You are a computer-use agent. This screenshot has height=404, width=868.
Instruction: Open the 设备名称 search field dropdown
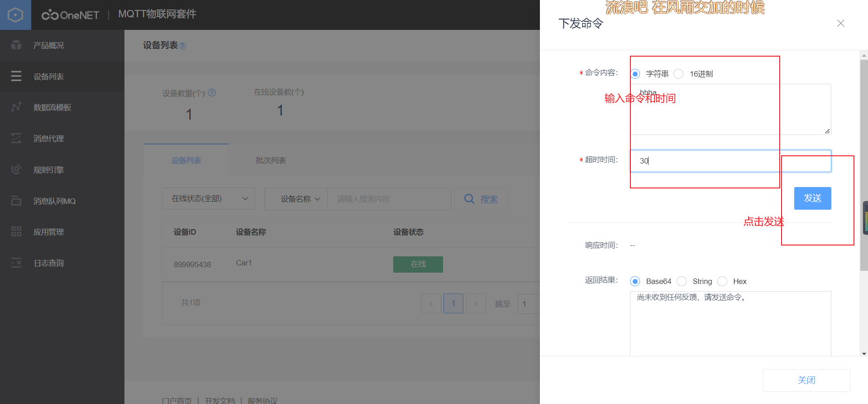coord(296,199)
